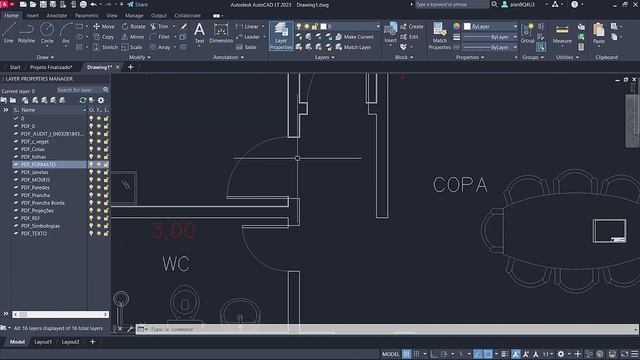Screen dimensions: 640x360
Task: Add a Linear dimension
Action: [247, 27]
